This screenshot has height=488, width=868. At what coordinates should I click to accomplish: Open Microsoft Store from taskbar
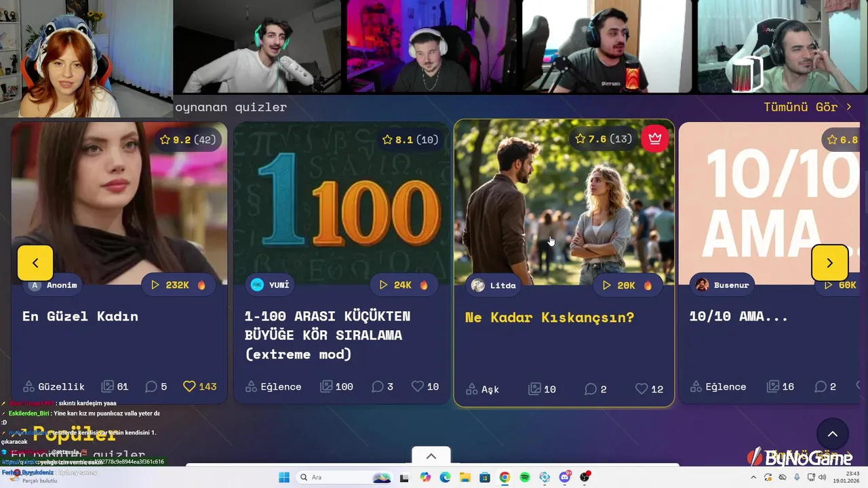[x=485, y=477]
